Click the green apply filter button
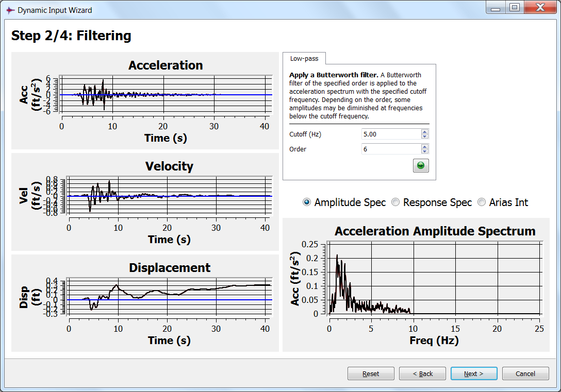Image resolution: width=561 pixels, height=392 pixels. (x=421, y=165)
